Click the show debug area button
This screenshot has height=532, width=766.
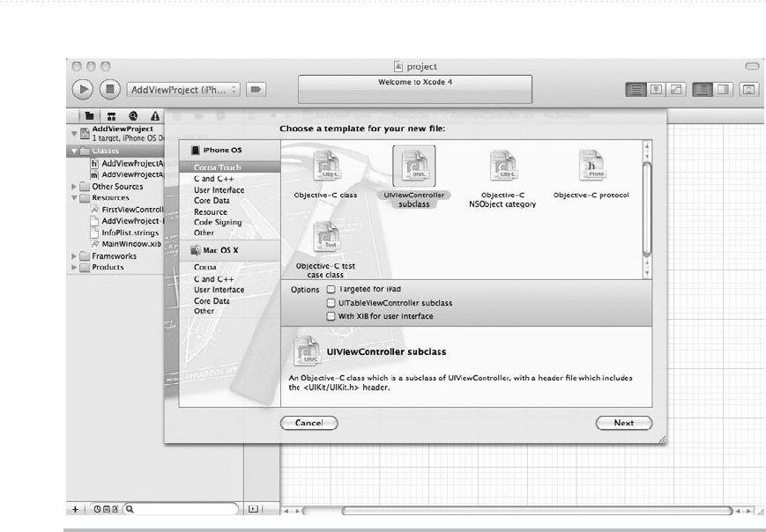pos(253,509)
